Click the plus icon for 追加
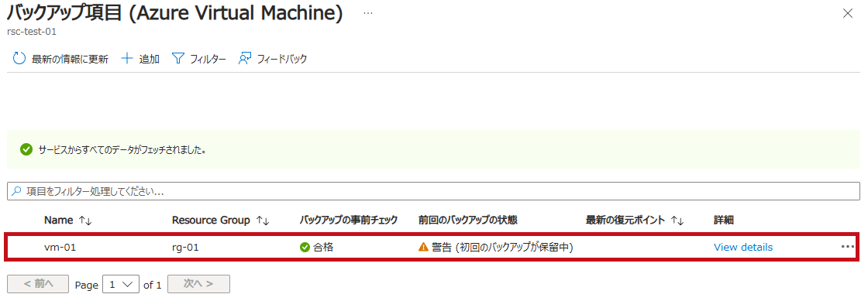Viewport: 868px width, 301px height. [127, 59]
